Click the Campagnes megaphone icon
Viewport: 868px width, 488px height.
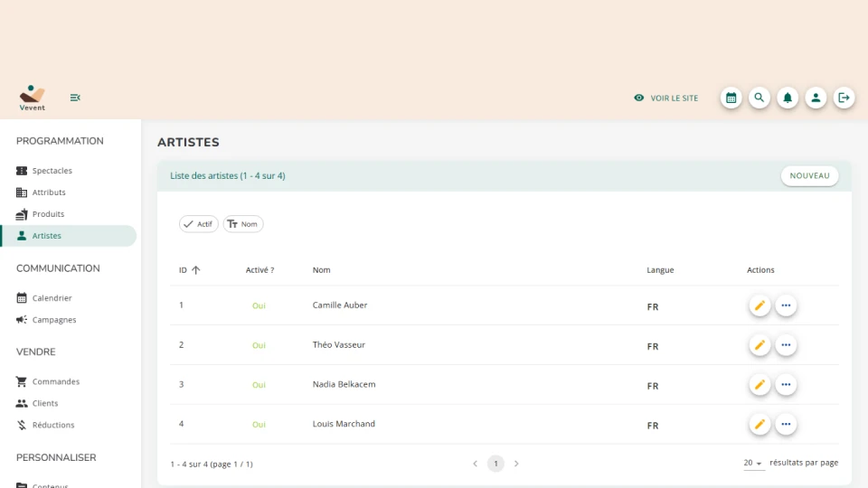point(22,320)
